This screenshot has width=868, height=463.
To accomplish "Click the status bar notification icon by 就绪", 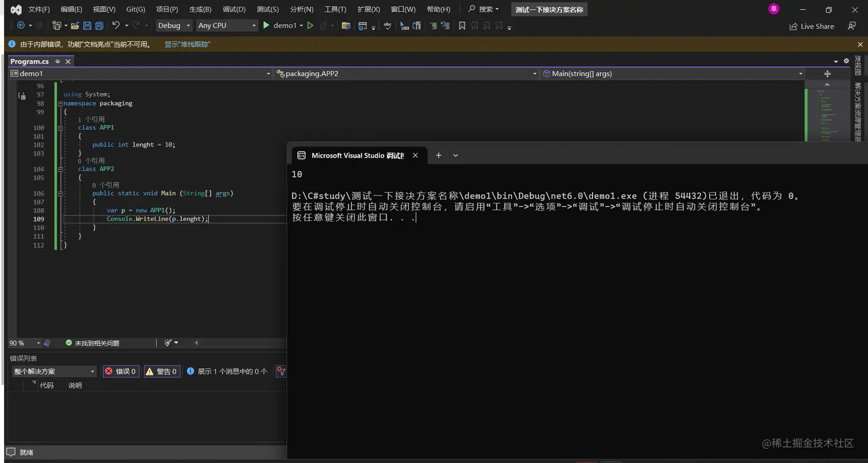I will [x=11, y=452].
